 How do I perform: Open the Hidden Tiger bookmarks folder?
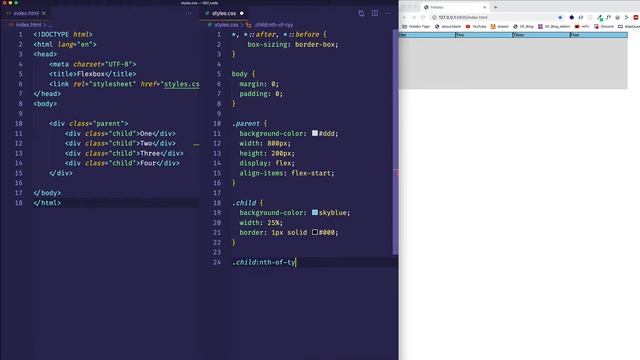416,27
